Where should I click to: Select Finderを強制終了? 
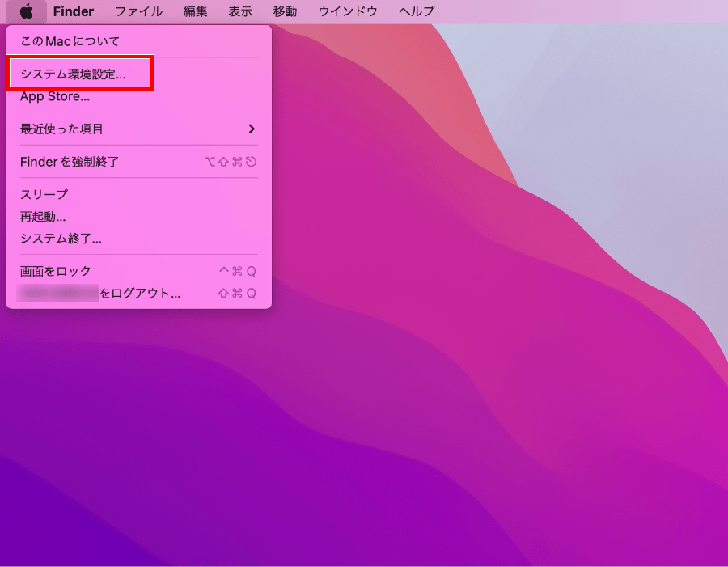(139, 162)
